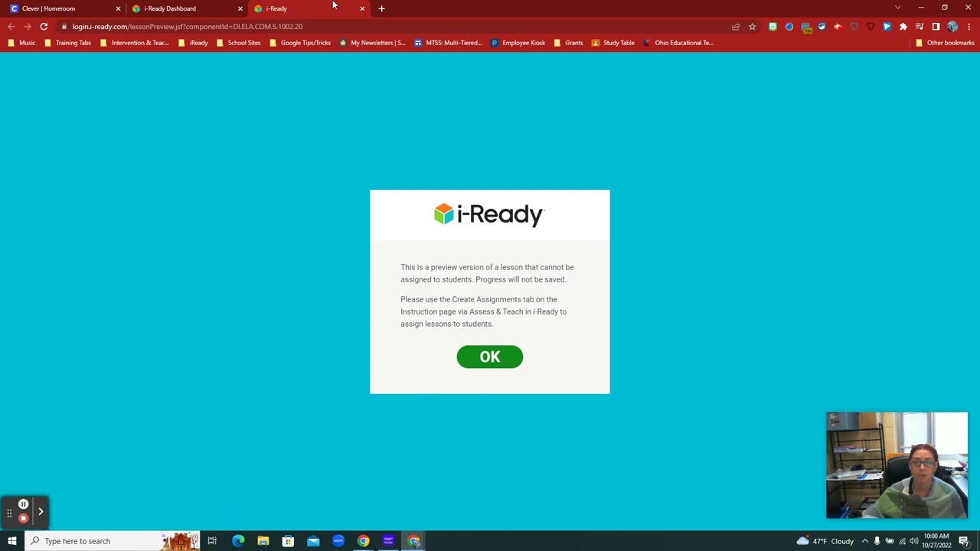Select the active i-Ready browser tab
This screenshot has height=551, width=980.
308,8
